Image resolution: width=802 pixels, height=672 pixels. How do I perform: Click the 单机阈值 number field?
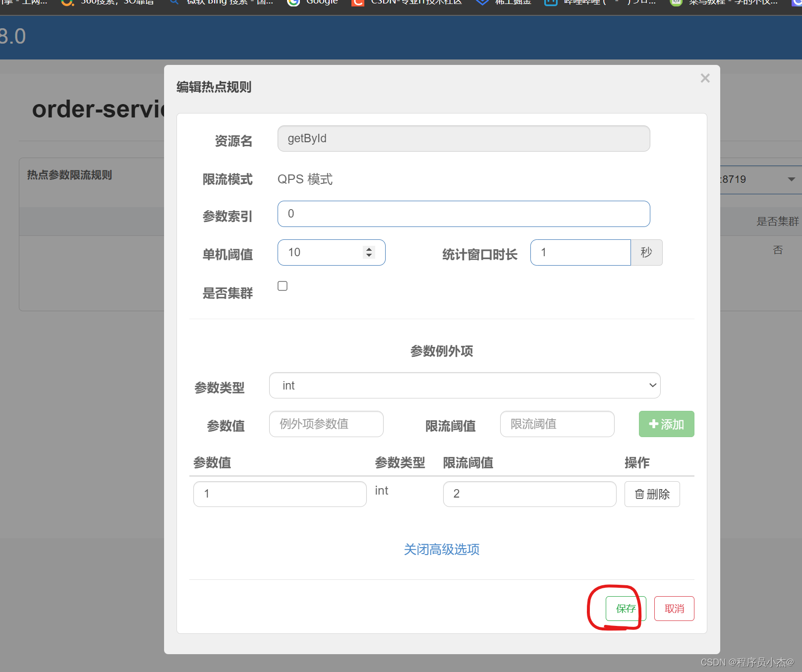pyautogui.click(x=331, y=252)
